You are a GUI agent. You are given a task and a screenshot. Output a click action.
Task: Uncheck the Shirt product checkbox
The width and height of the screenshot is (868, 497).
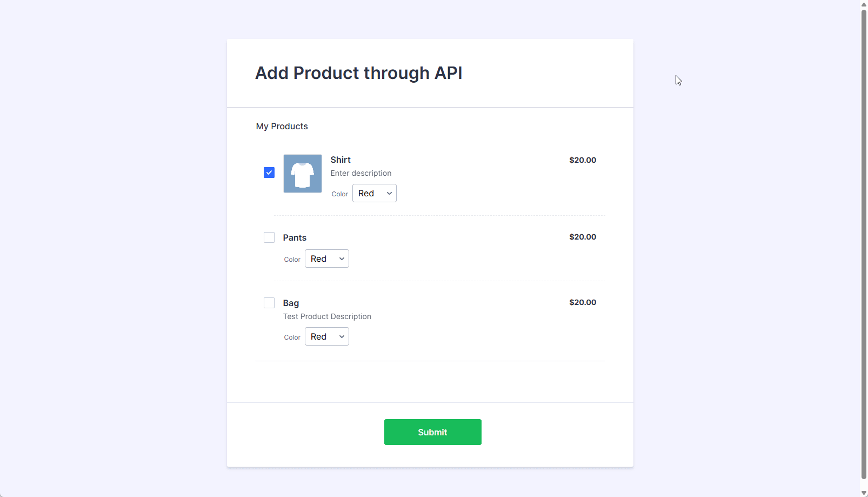tap(269, 173)
